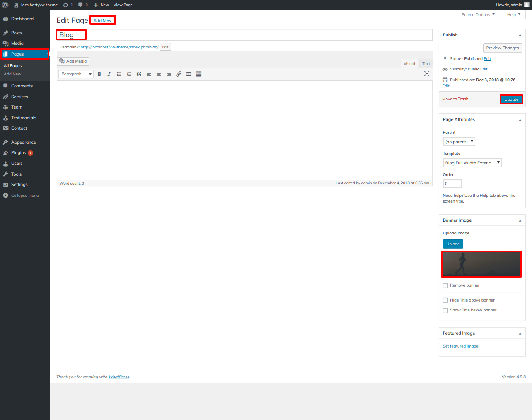532x420 pixels.
Task: Enable the Remove banner checkbox
Action: (x=445, y=286)
